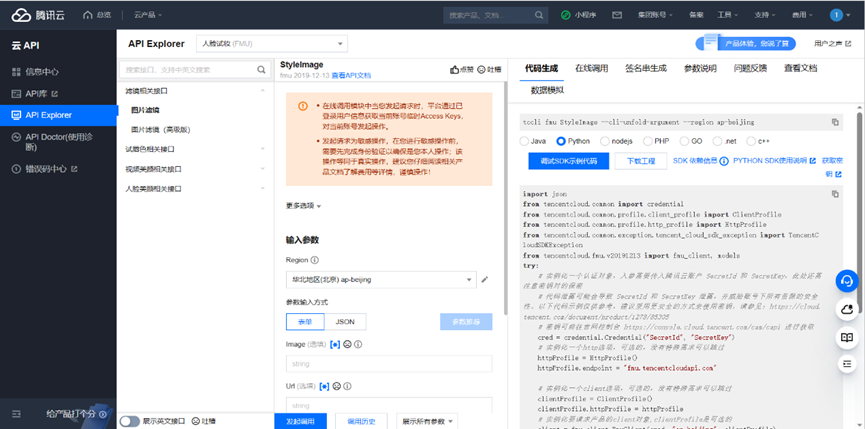
Task: Click the Url parameter feedback face icon
Action: click(x=337, y=386)
